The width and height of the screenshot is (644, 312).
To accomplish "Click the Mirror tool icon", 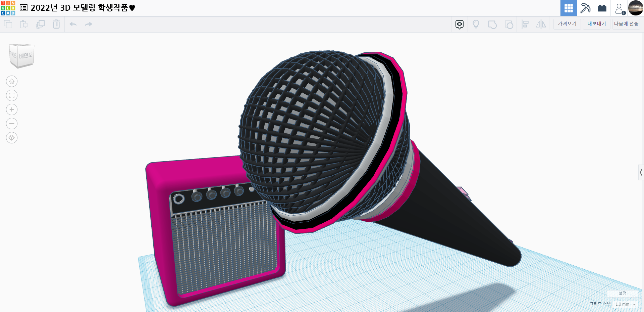I will click(x=541, y=24).
